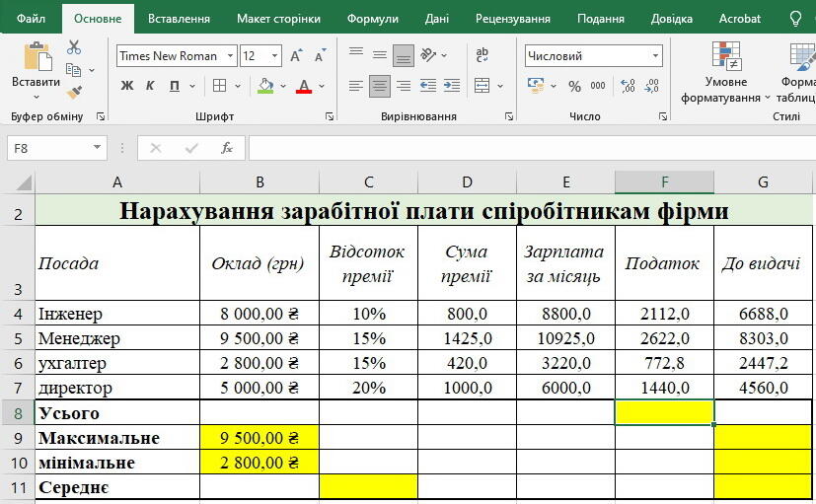Viewport: 816px width, 504px height.
Task: Open font size 12 dropdown
Action: 274,55
